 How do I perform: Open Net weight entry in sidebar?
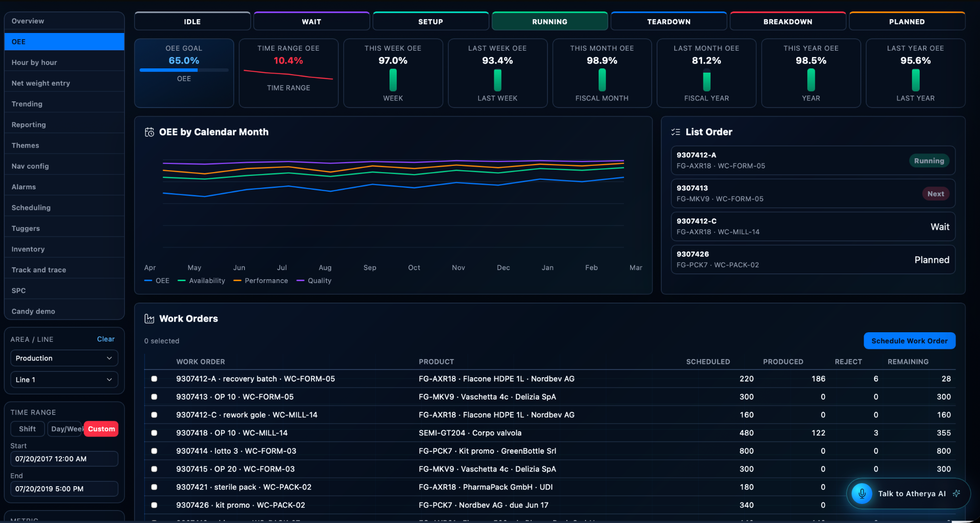pos(64,83)
